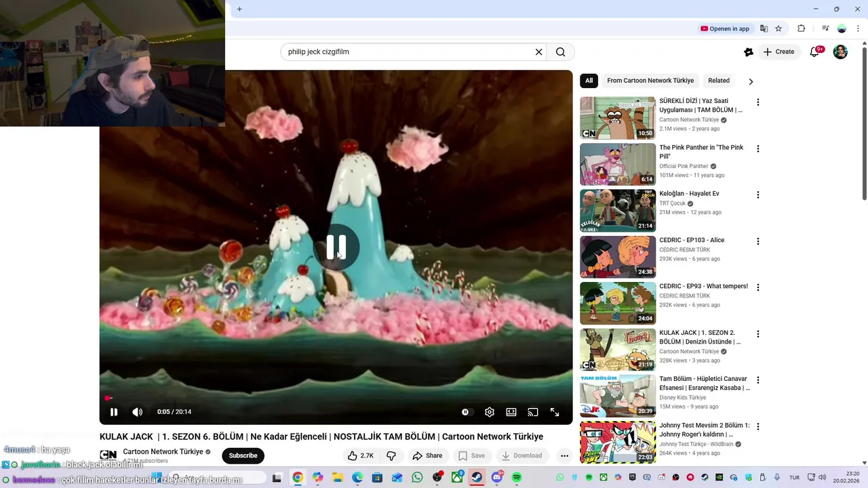
Task: Open 'CEDRIC - EP103 - Alice' title link
Action: [x=692, y=240]
